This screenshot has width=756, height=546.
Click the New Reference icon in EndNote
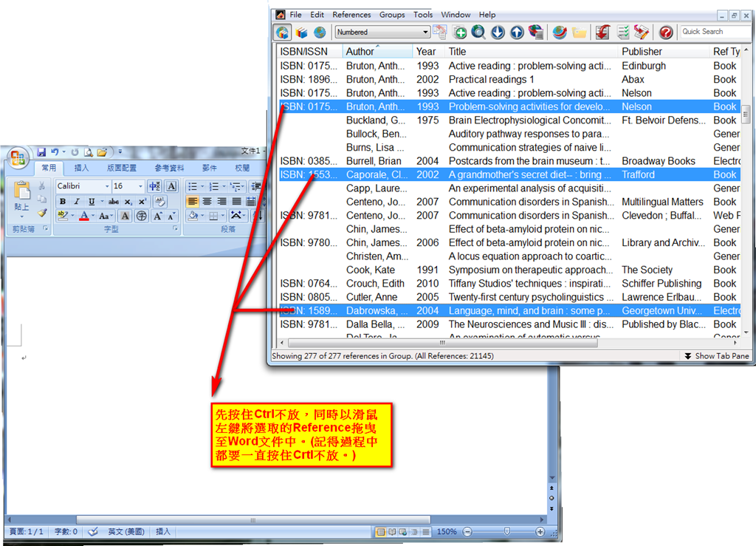click(x=459, y=33)
